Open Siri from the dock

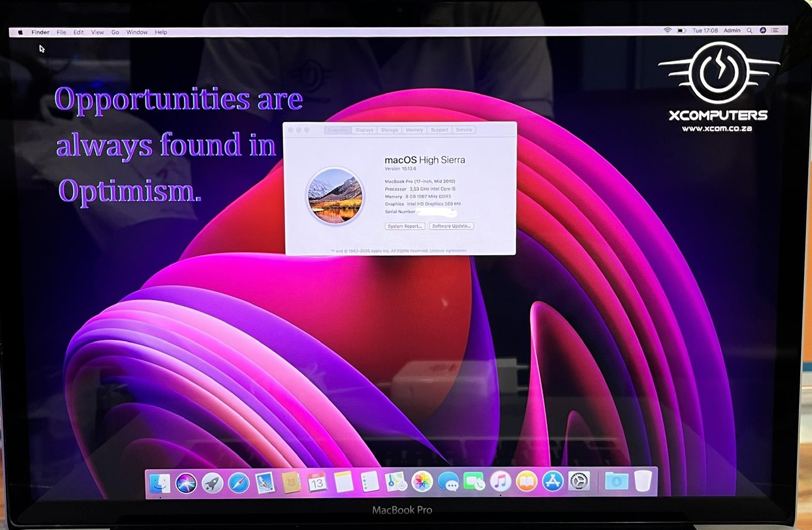(x=186, y=483)
